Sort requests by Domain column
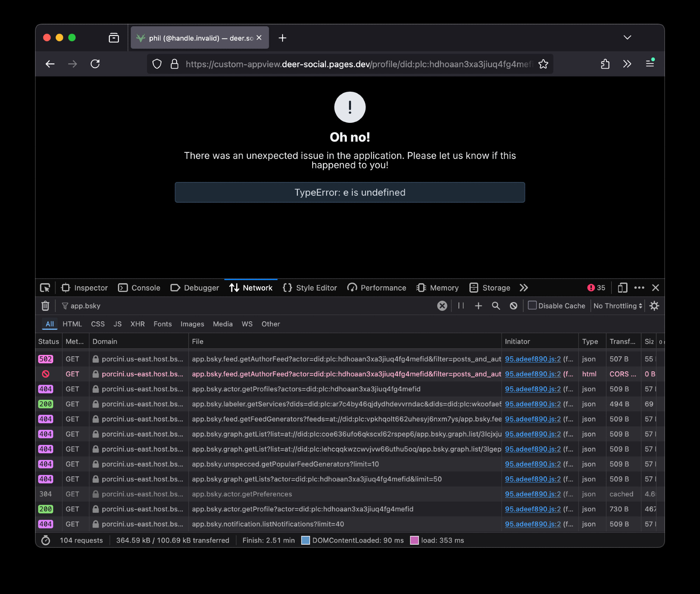Viewport: 700px width, 594px height. pos(139,342)
